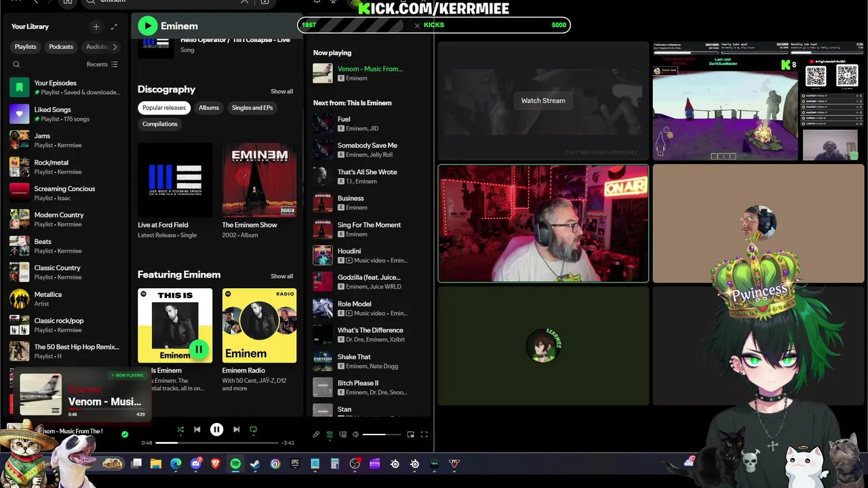Open Epic Games launcher from taskbar

pos(295,464)
